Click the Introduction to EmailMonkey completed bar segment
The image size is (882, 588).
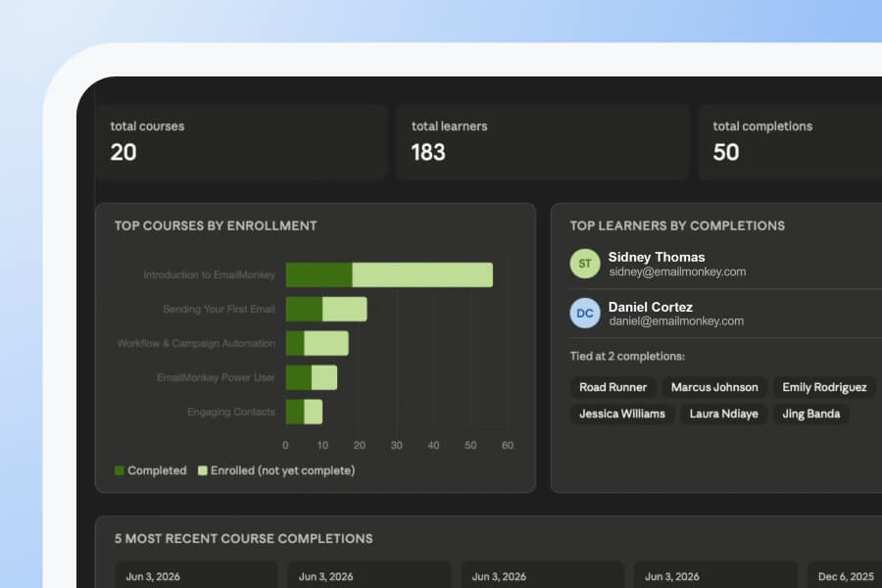[318, 274]
